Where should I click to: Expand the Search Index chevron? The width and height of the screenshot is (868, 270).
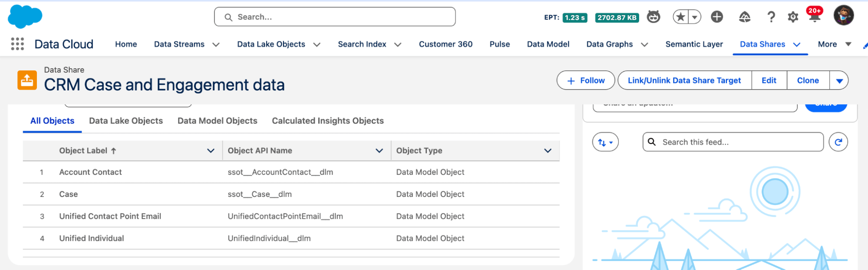point(398,44)
